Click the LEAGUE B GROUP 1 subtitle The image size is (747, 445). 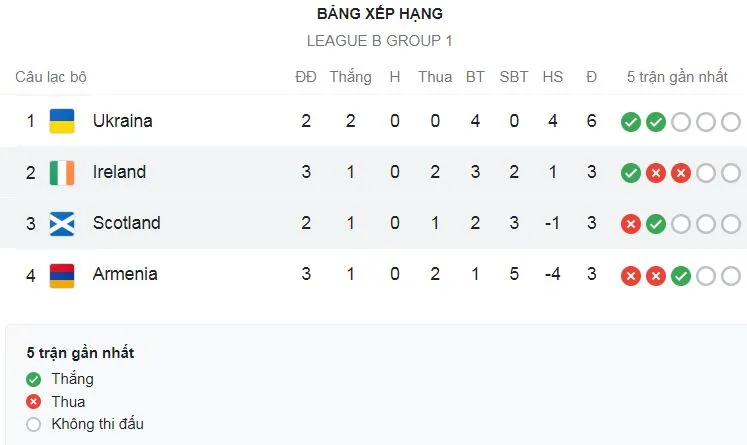tap(379, 41)
